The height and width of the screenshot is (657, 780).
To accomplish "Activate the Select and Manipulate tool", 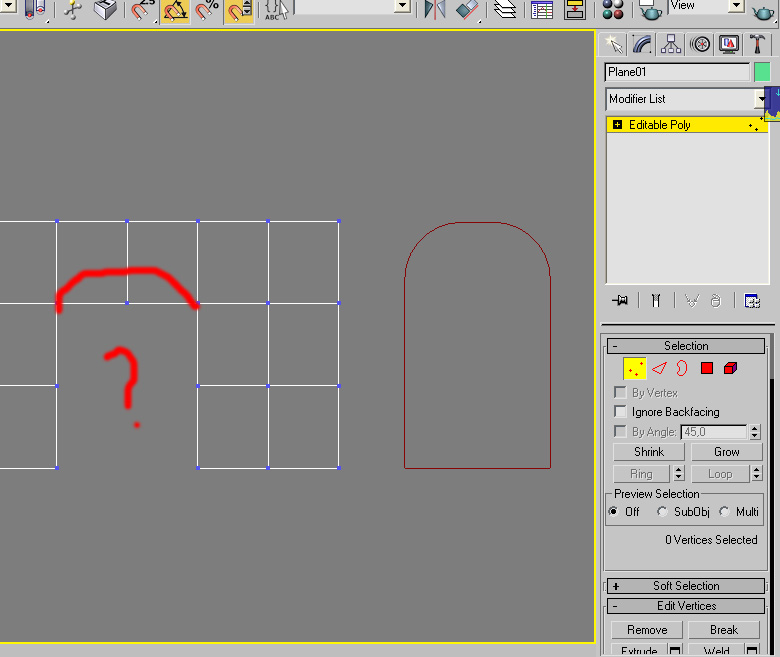I will pos(73,9).
